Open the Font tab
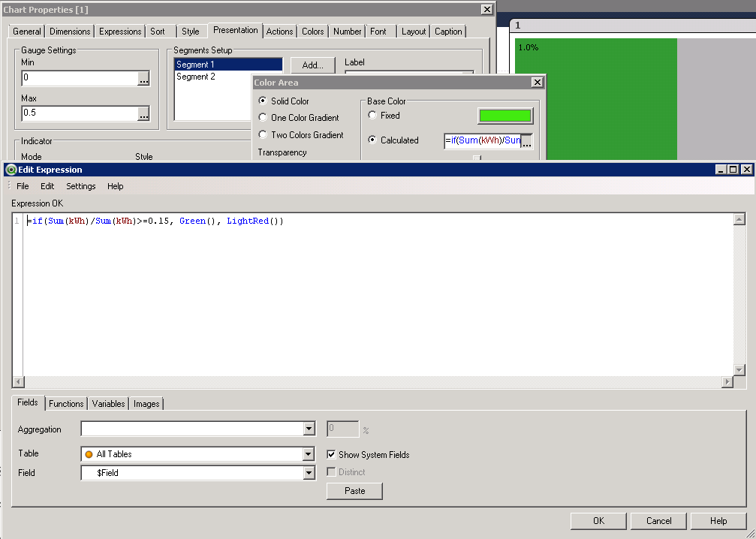This screenshot has width=756, height=539. pyautogui.click(x=378, y=32)
